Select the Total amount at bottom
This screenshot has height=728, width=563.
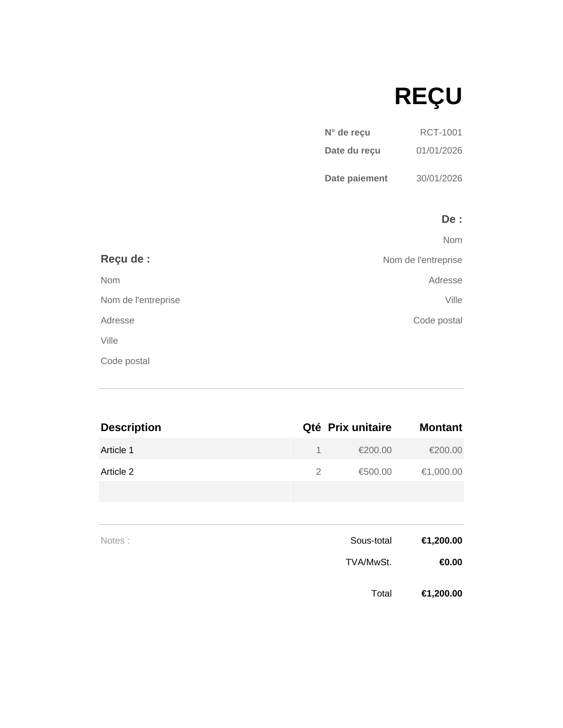[x=442, y=593]
